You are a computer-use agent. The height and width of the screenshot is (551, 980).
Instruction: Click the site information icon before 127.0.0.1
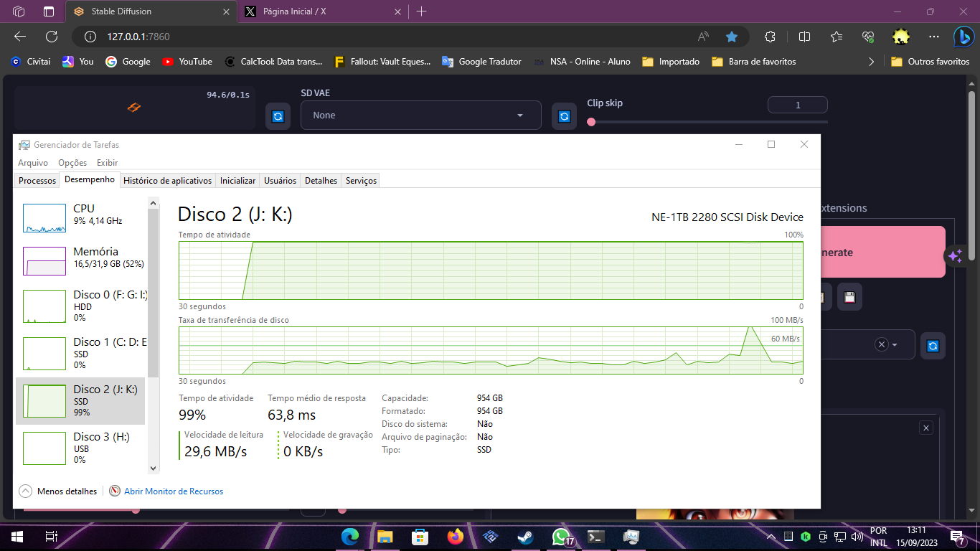pyautogui.click(x=90, y=37)
